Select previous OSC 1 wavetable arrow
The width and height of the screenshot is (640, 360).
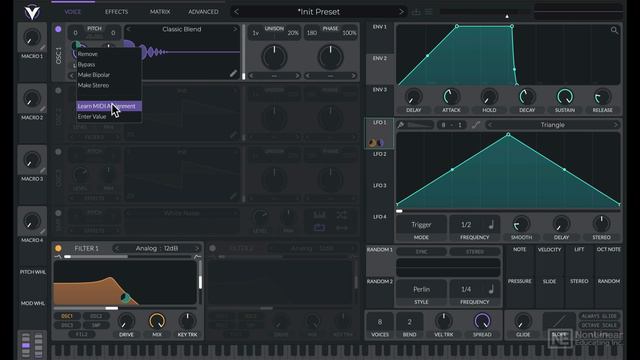129,29
